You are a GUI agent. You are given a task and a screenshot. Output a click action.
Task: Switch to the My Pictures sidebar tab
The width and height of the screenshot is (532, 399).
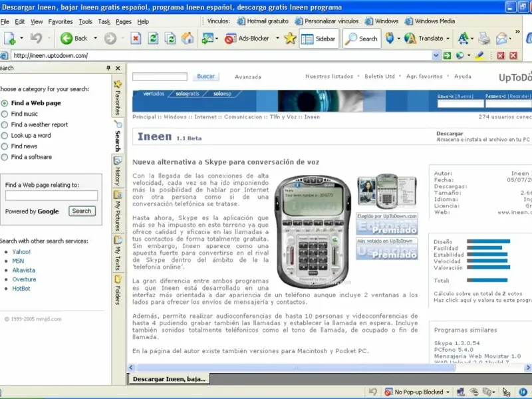pyautogui.click(x=118, y=211)
